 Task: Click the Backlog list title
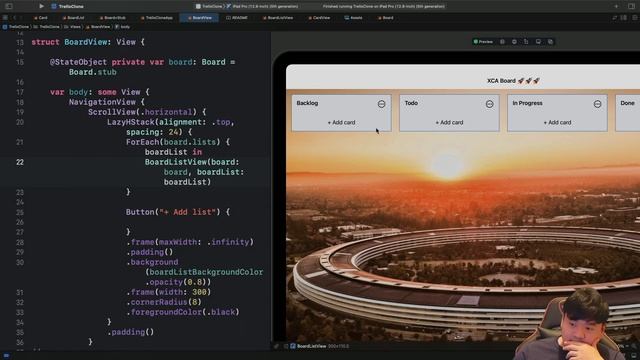point(307,103)
